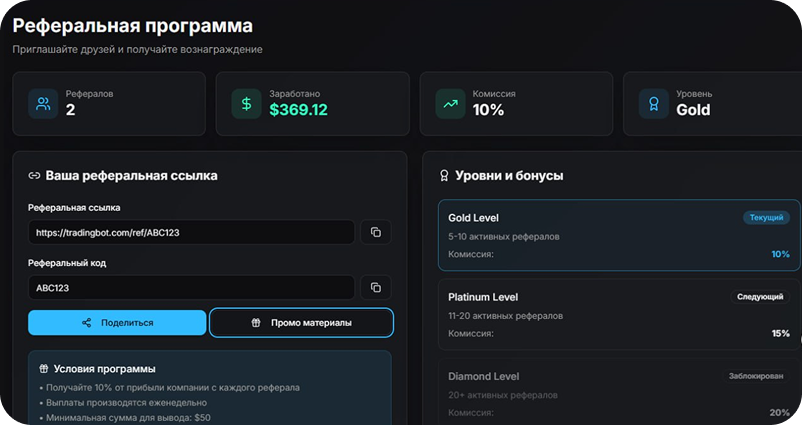Click the Следующий badge
The image size is (802, 425).
761,297
